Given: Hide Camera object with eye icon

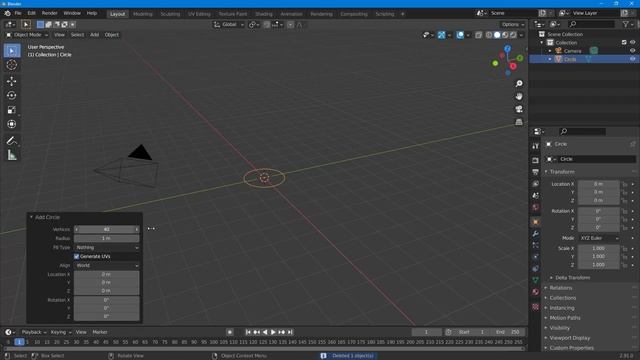Looking at the screenshot, I should pyautogui.click(x=632, y=51).
